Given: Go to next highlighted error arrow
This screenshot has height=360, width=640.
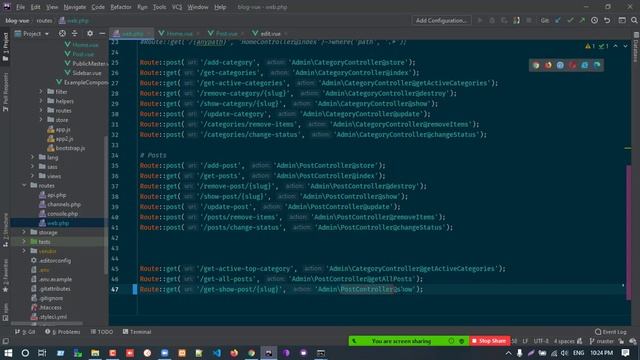Looking at the screenshot, I should click(625, 46).
